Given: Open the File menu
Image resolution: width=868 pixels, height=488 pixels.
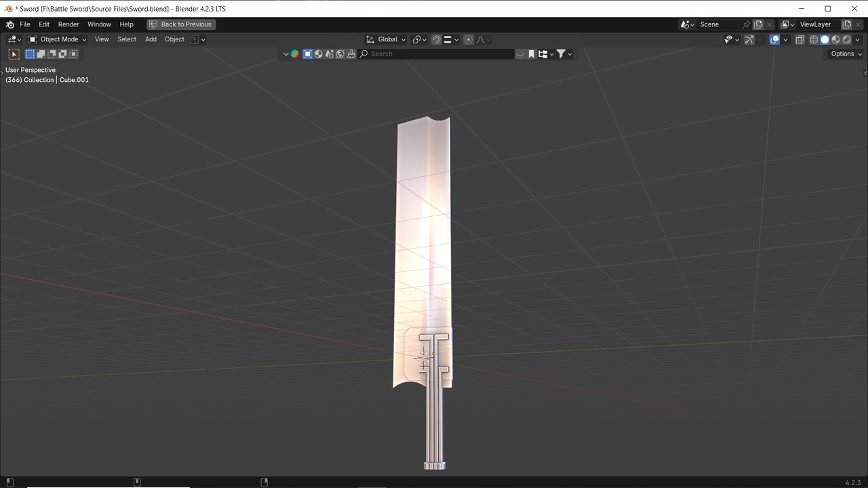Looking at the screenshot, I should (25, 24).
